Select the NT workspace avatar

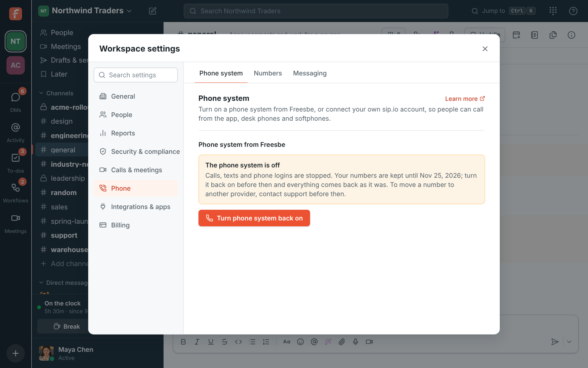pos(15,41)
